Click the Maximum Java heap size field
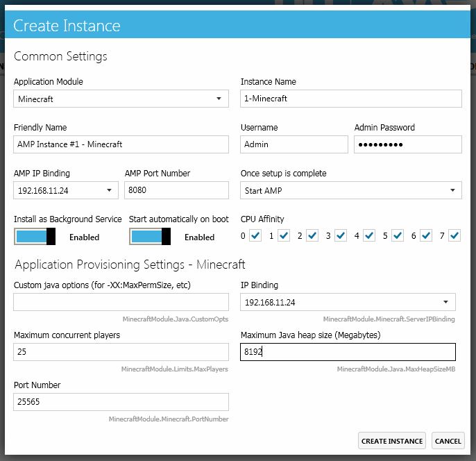Viewport: 476px width, 461px height. click(348, 352)
